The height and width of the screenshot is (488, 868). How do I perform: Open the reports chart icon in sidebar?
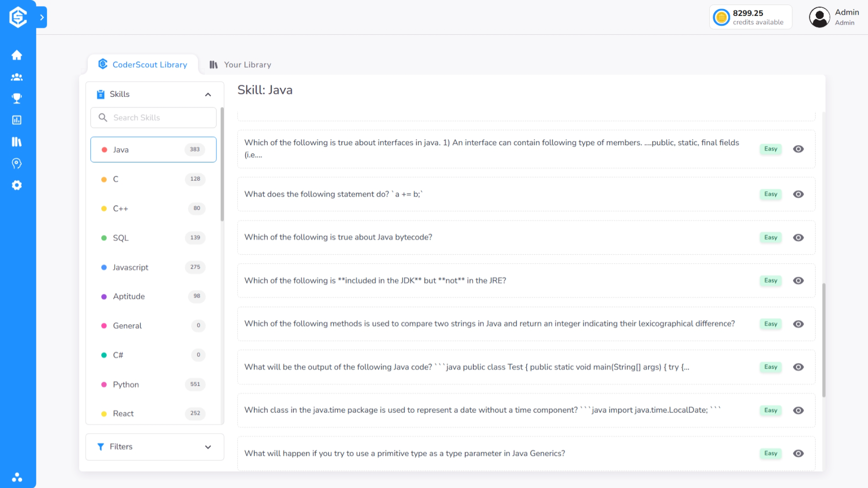[17, 120]
